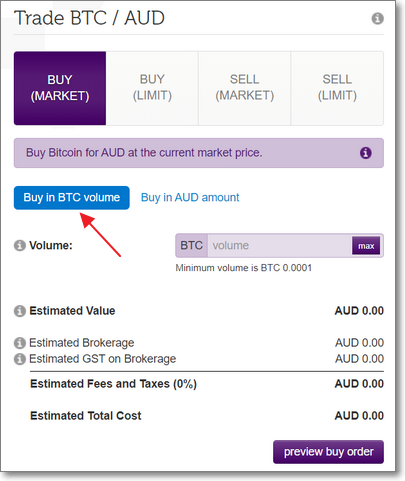Switch to Buy in AUD amount
The width and height of the screenshot is (405, 481).
click(x=190, y=198)
